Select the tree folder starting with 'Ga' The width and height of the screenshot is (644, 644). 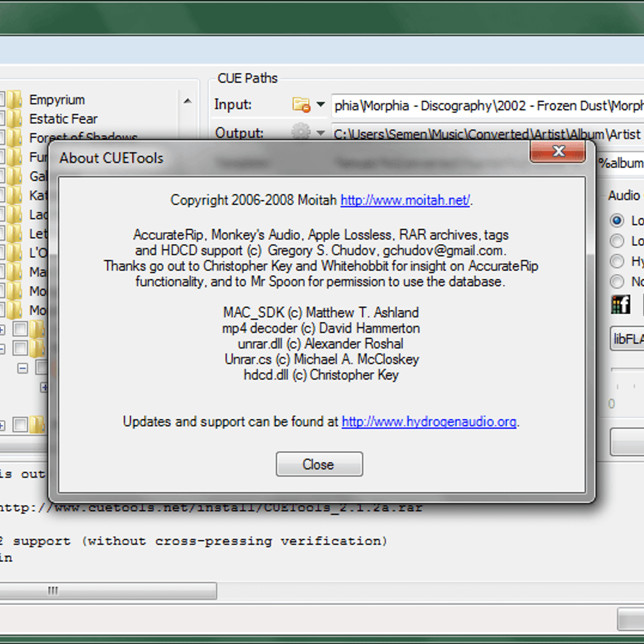click(x=38, y=176)
